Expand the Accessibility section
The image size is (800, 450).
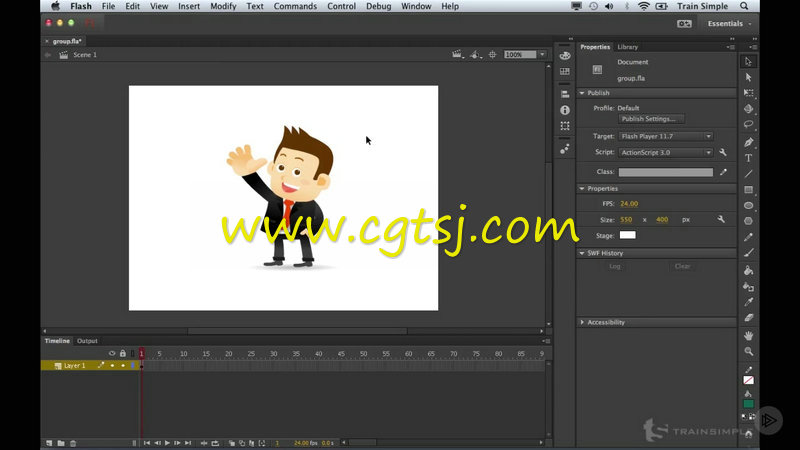[582, 322]
